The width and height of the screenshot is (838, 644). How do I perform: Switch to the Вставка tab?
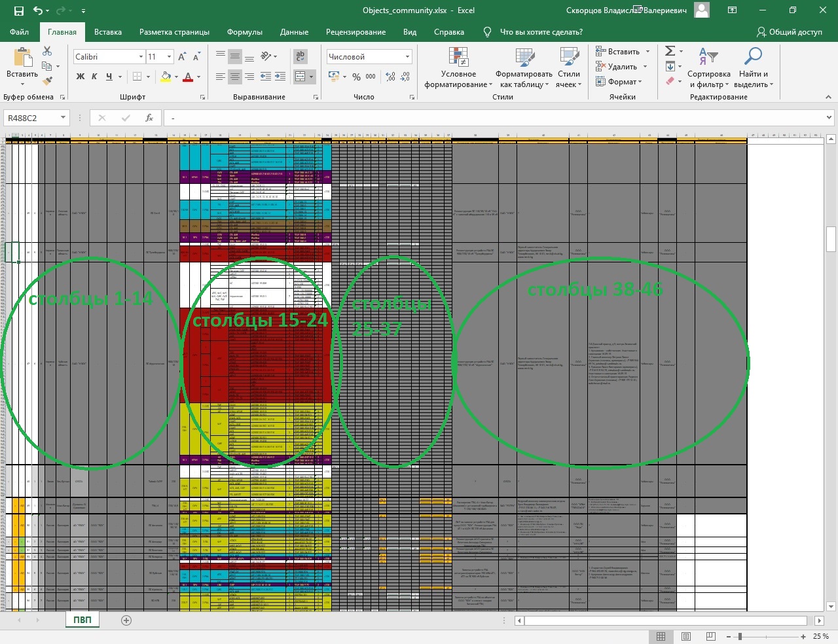[x=108, y=32]
